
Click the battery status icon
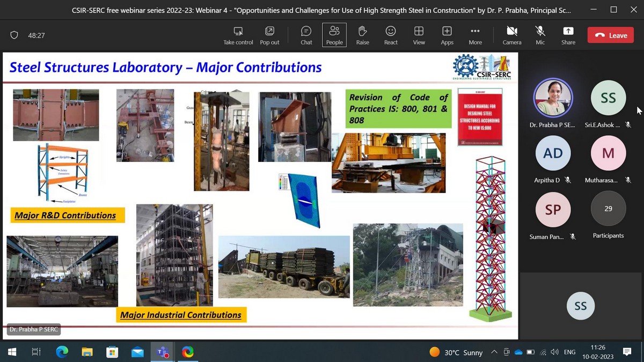tap(531, 352)
